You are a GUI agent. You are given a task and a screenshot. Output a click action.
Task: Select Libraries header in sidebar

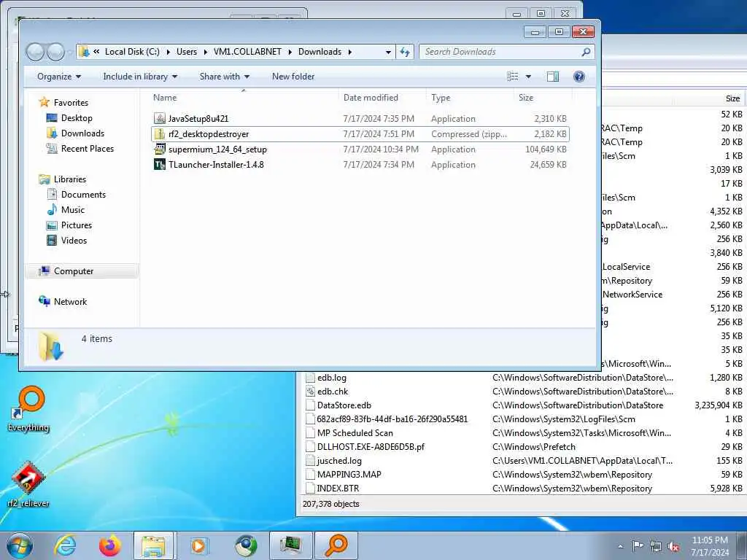point(69,179)
